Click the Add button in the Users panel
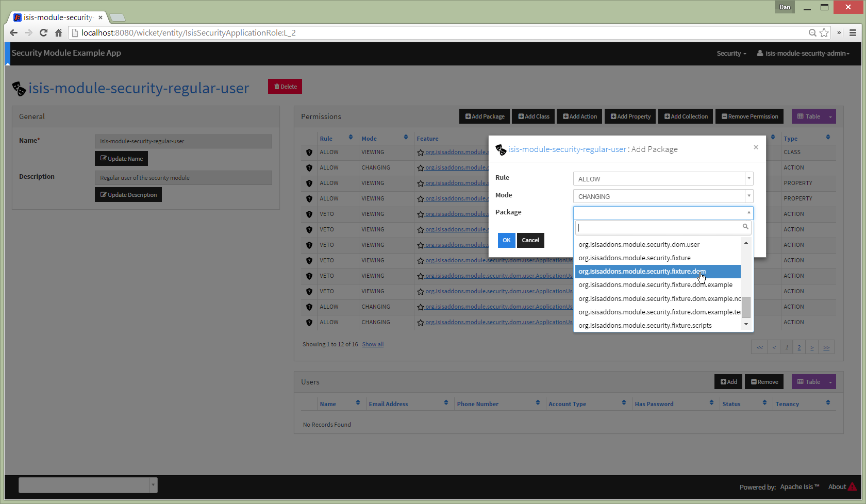This screenshot has width=866, height=504. pyautogui.click(x=728, y=382)
